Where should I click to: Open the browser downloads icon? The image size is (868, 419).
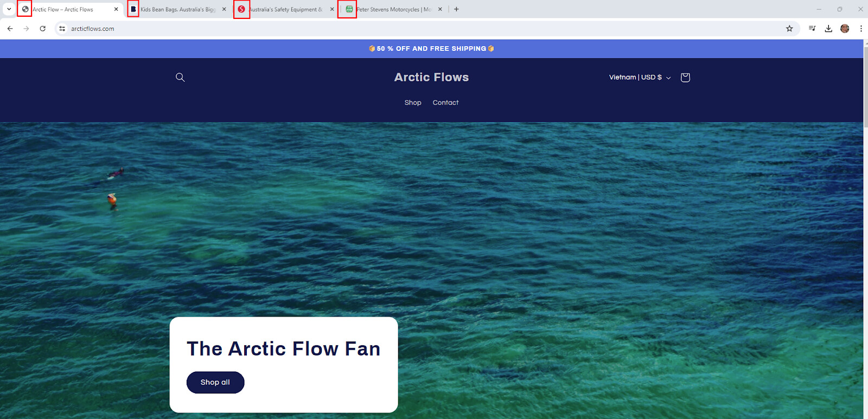[x=828, y=29]
